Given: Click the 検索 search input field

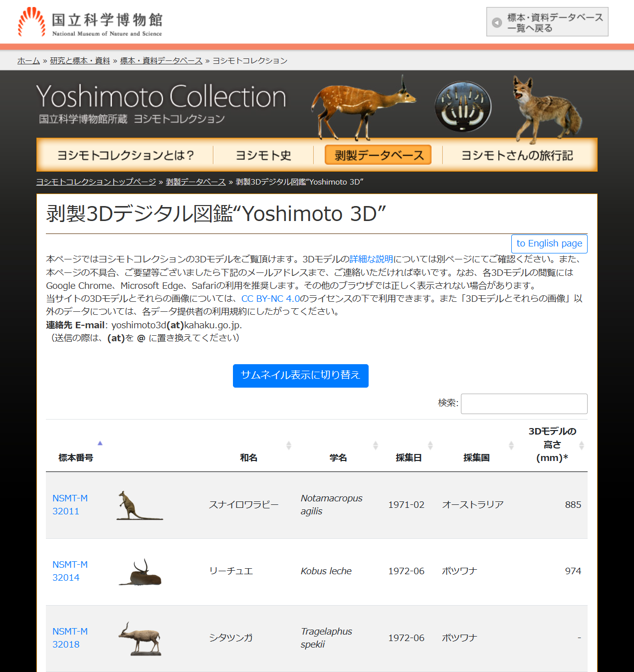Looking at the screenshot, I should click(x=524, y=404).
